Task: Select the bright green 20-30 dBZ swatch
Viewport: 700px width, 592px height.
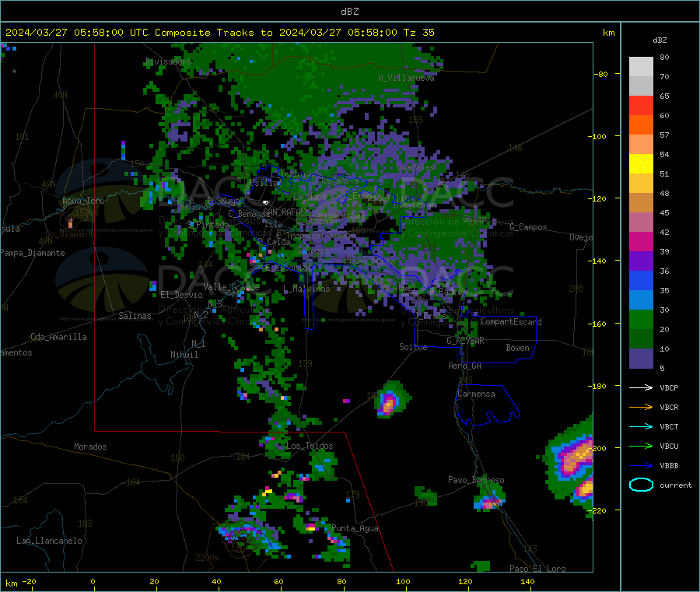Action: click(641, 319)
